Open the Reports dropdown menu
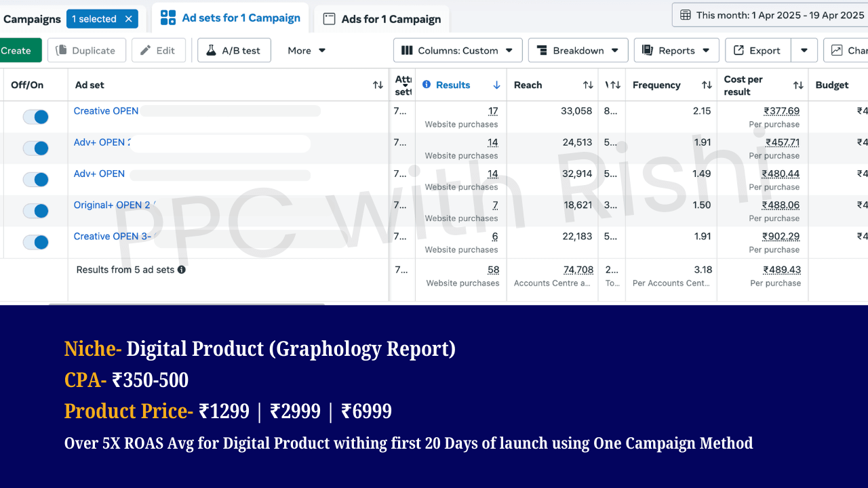The image size is (868, 488). 675,50
